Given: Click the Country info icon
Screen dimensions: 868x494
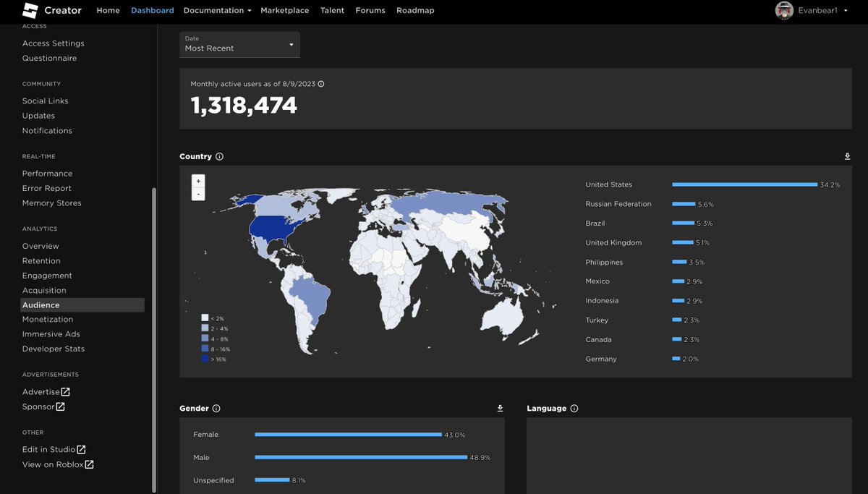Looking at the screenshot, I should (219, 156).
